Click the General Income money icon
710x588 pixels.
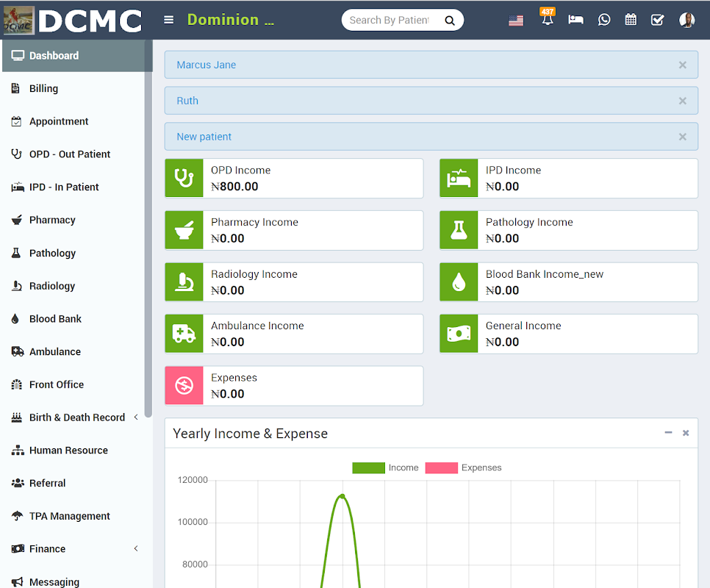point(459,334)
